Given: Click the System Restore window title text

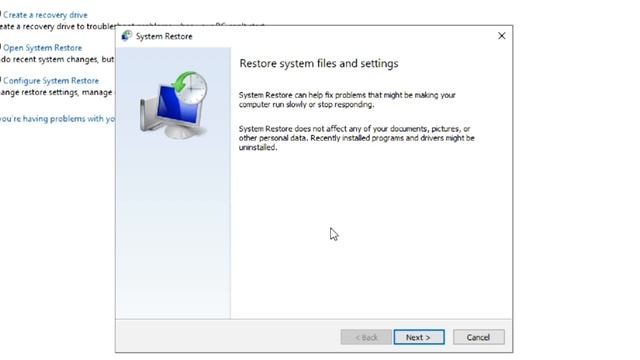Looking at the screenshot, I should (164, 36).
